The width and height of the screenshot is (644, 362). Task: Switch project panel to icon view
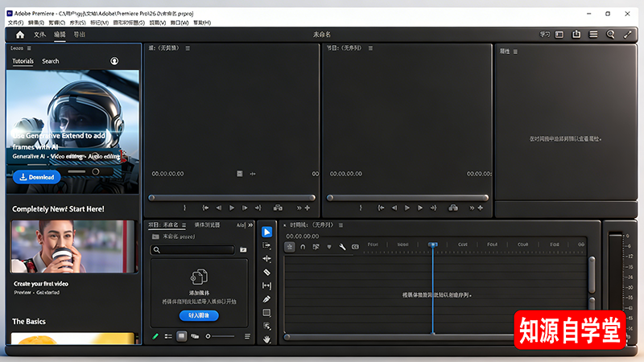[x=182, y=335]
